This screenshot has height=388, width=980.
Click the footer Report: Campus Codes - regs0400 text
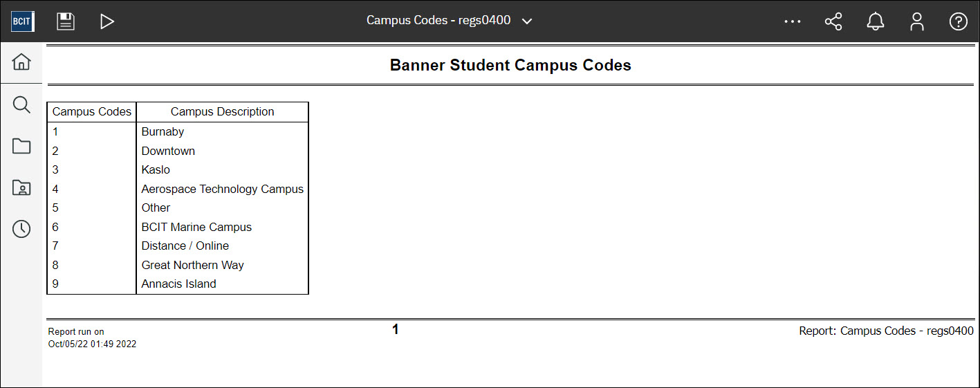pyautogui.click(x=886, y=331)
